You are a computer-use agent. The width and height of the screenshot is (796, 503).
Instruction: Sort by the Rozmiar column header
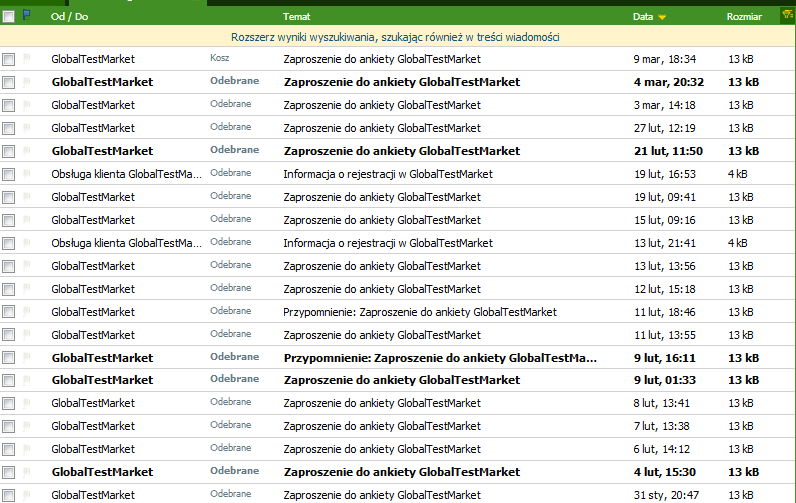click(x=744, y=16)
